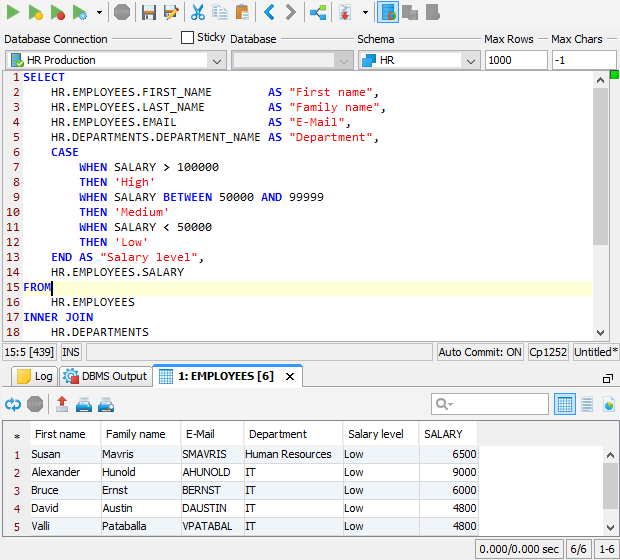Click the Paste clipboard icon
The height and width of the screenshot is (560, 620).
click(241, 13)
